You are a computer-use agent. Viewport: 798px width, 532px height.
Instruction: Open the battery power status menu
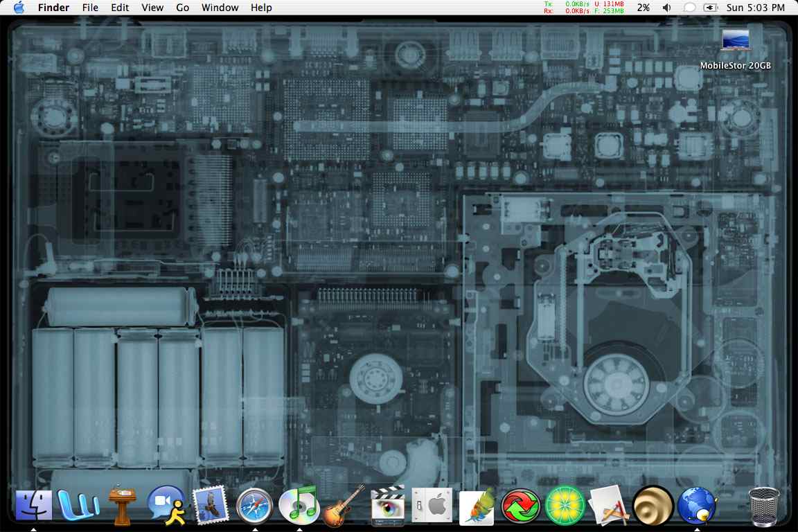click(x=710, y=8)
